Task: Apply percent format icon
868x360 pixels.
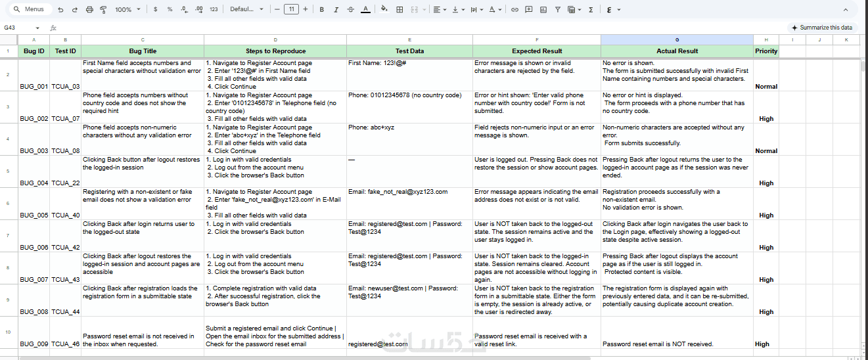Action: click(x=170, y=10)
